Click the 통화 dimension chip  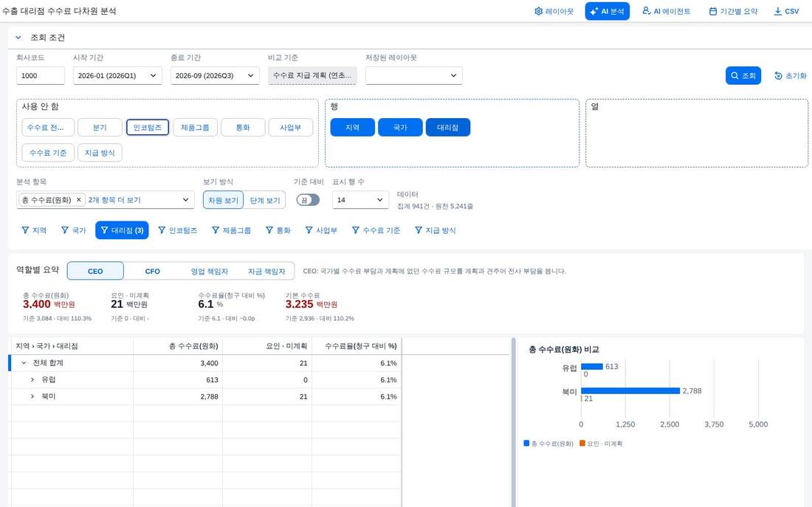(243, 128)
